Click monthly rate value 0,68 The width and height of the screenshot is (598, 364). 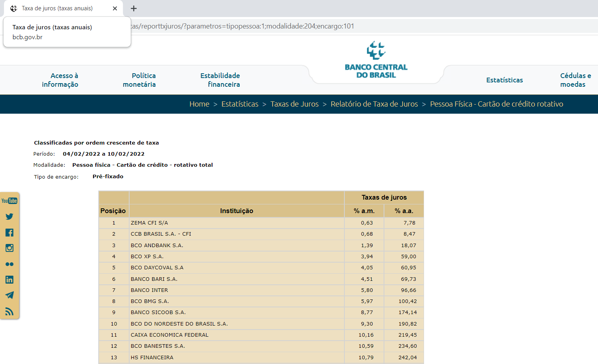(x=367, y=234)
